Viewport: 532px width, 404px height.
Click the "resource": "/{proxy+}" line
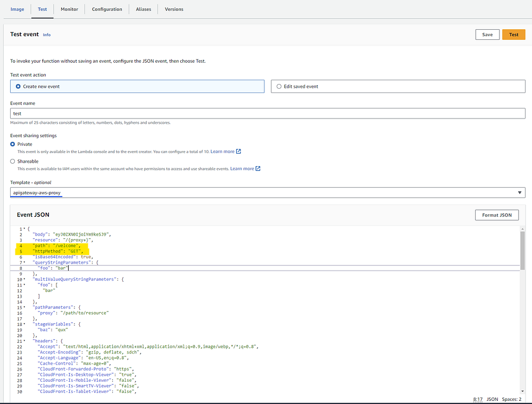pos(63,240)
